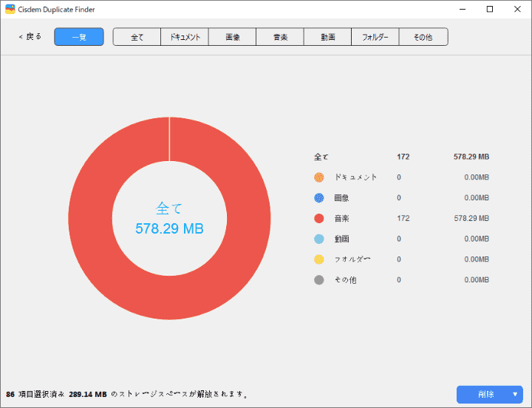Click the yellow フォルダー legend dot
The image size is (532, 408).
tap(319, 259)
